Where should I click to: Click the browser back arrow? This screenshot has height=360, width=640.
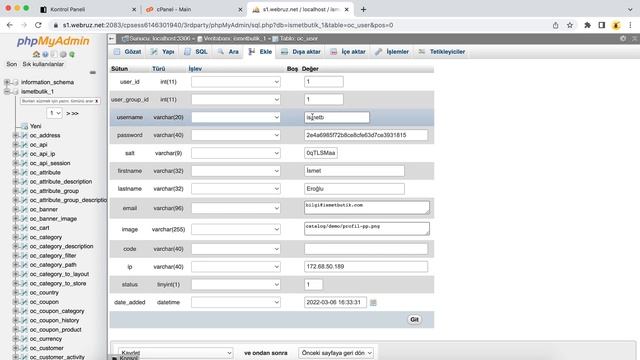[10, 25]
